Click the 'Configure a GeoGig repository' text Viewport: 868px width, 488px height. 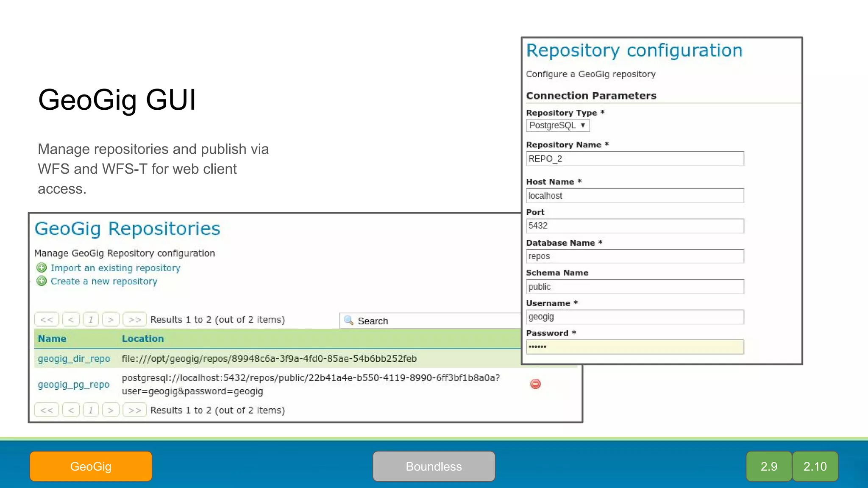tap(591, 74)
